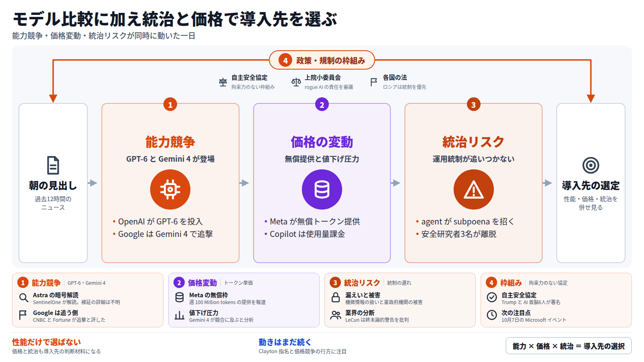Click the scale icon beside 自主安全協定 at top

tap(223, 82)
